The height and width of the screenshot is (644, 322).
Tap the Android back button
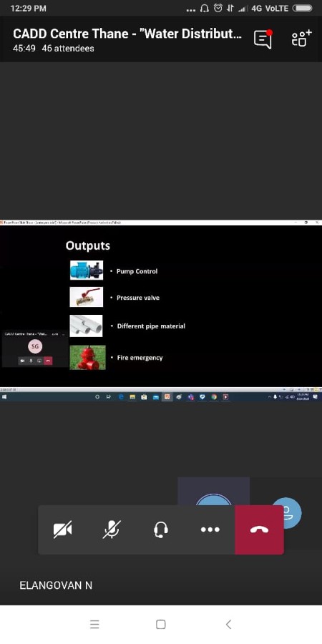[228, 625]
